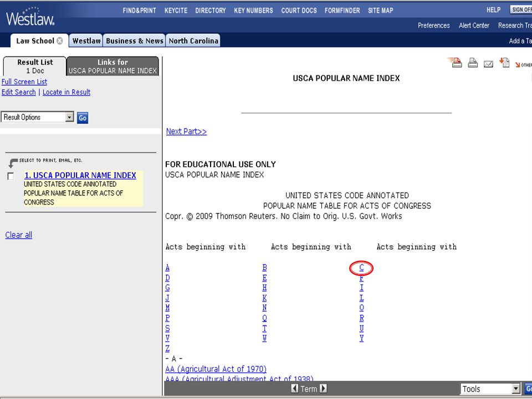Jump to acts beginning with O
The width and height of the screenshot is (532, 399).
pos(361,308)
